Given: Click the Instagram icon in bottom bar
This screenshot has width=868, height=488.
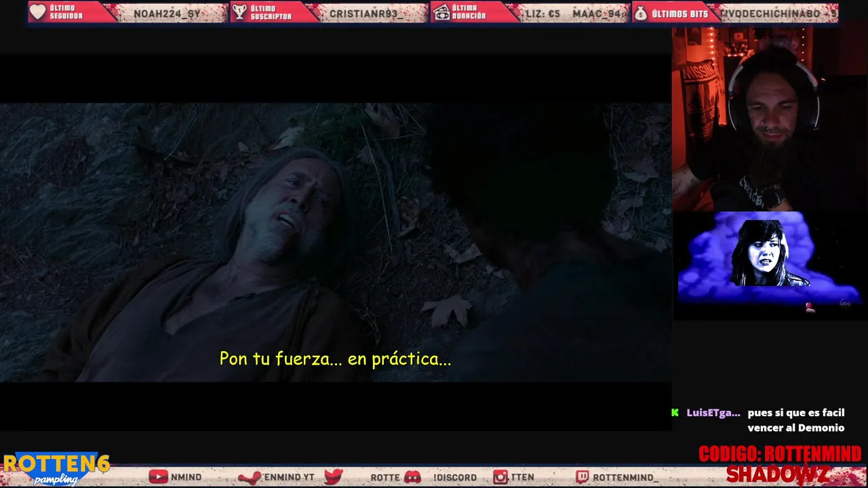Looking at the screenshot, I should [x=500, y=477].
